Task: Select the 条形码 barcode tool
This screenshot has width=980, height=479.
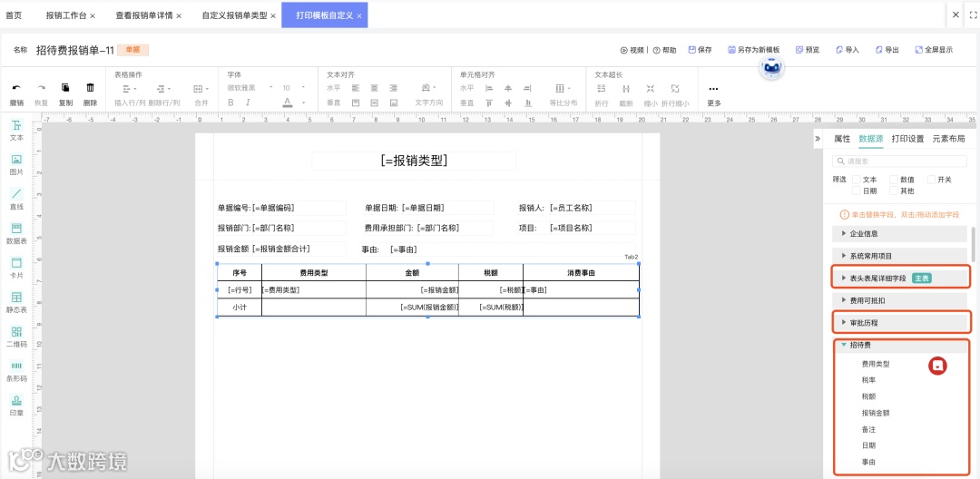Action: coord(17,372)
